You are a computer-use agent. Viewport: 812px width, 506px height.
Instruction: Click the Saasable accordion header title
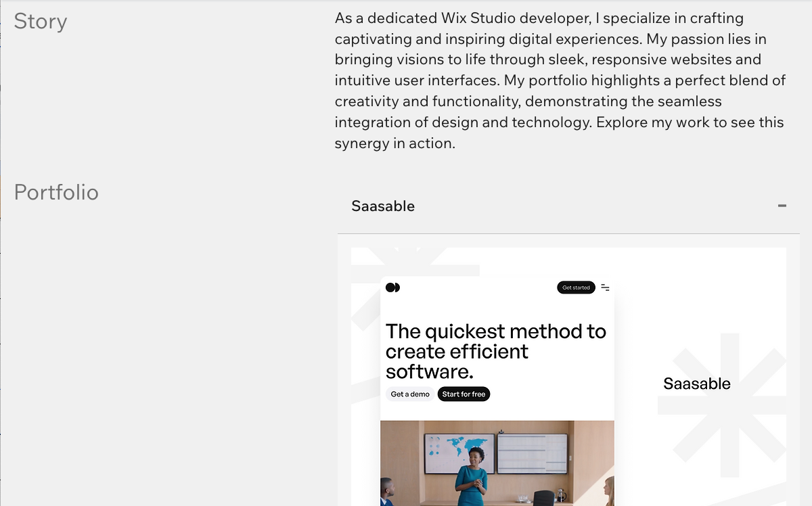(x=383, y=206)
